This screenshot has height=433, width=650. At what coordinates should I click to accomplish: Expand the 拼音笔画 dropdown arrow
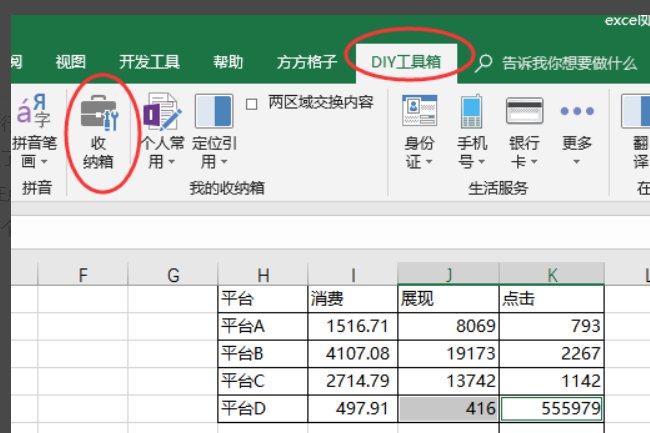[44, 162]
